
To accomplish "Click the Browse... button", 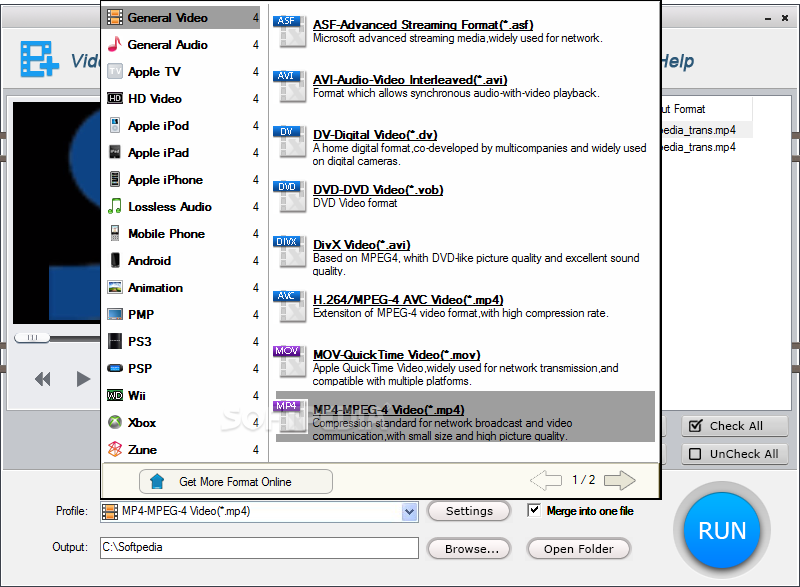I will [x=469, y=549].
